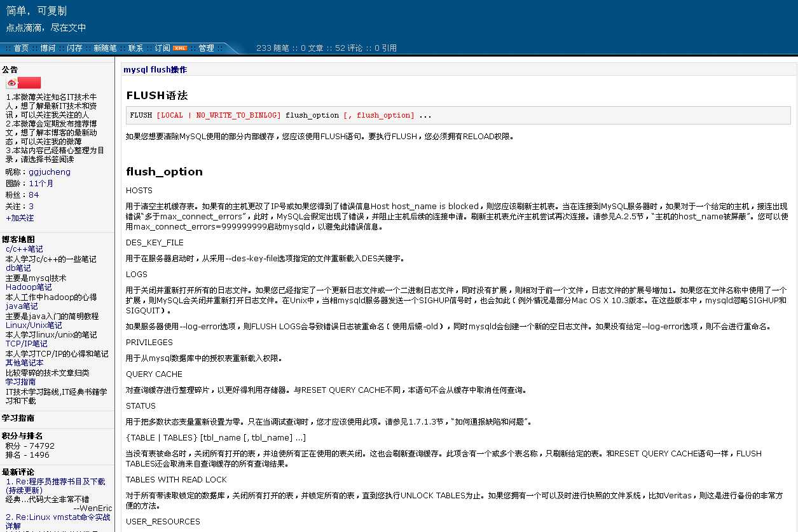
Task: Click the Weibo eye logo icon
Action: point(11,83)
